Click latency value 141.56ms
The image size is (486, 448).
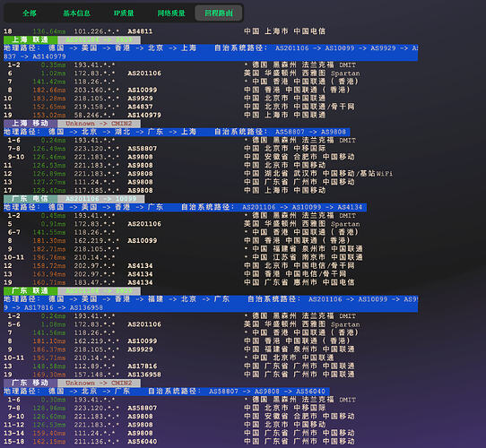click(49, 332)
